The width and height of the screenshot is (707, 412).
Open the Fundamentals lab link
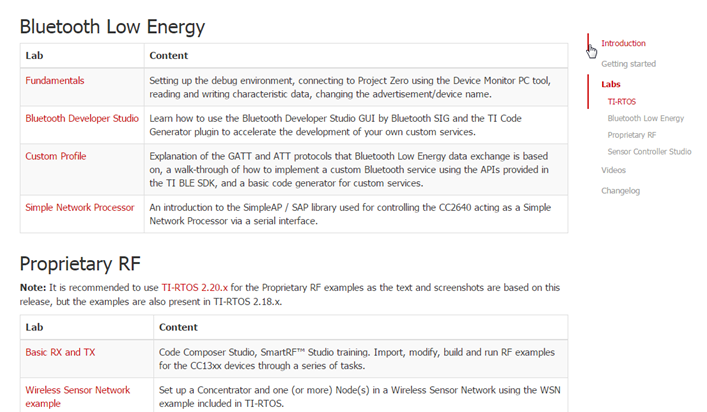(x=54, y=80)
